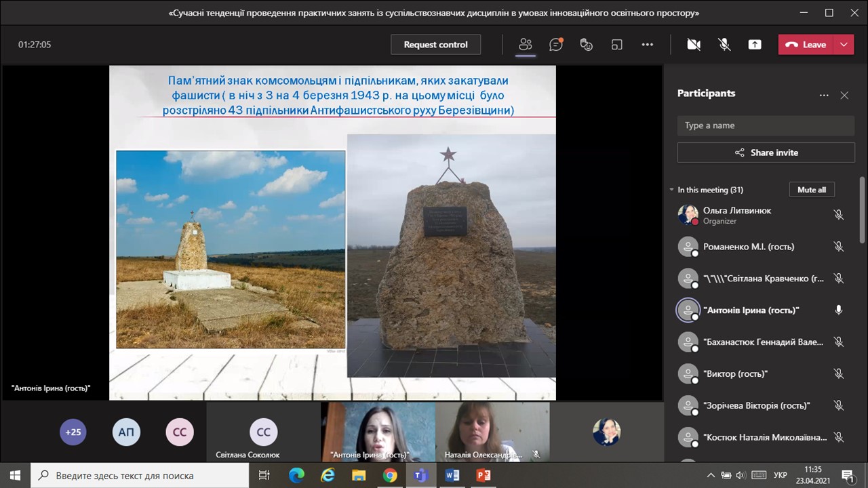Open the More actions ellipsis menu
868x488 pixels.
[x=648, y=45]
